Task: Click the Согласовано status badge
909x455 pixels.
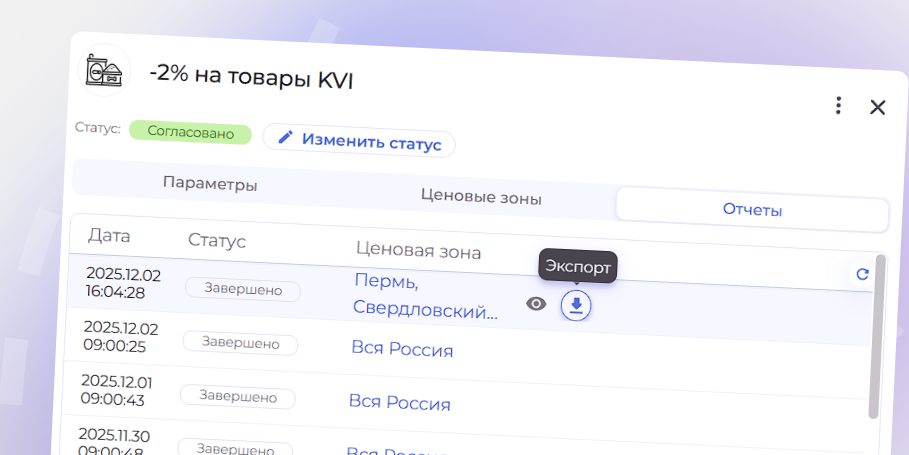Action: [190, 132]
